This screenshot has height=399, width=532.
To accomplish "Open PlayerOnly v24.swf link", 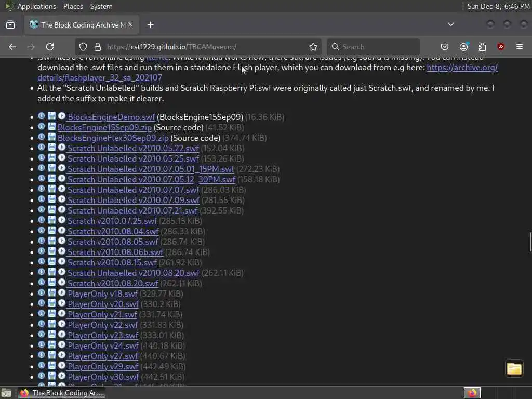I will click(103, 345).
